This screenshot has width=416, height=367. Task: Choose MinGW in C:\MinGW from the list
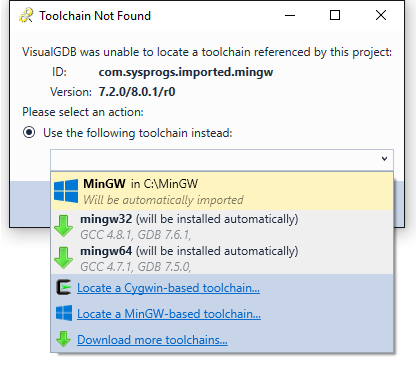(x=222, y=191)
